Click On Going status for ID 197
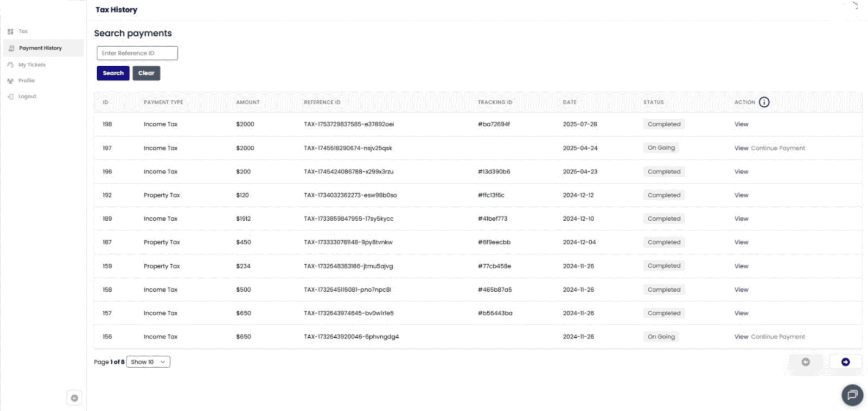The height and width of the screenshot is (411, 868). tap(661, 148)
